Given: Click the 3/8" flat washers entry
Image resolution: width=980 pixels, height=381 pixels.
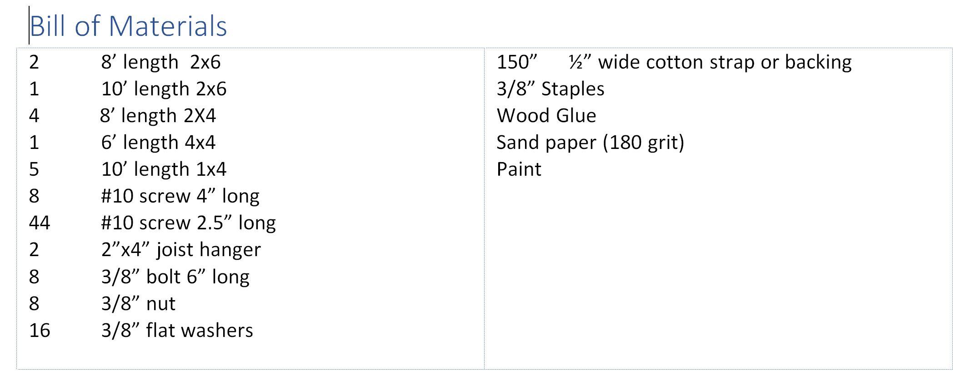Looking at the screenshot, I should coord(177,330).
